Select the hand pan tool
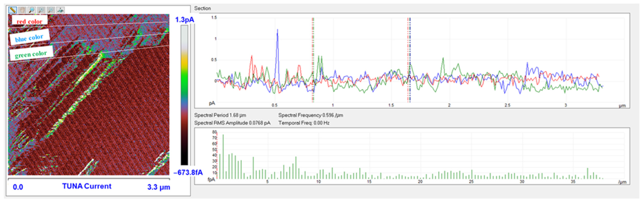 click(x=22, y=10)
